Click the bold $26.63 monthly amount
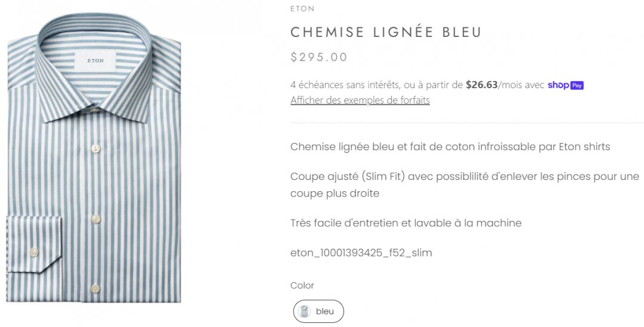Screen dimensions: 644x327 point(481,85)
